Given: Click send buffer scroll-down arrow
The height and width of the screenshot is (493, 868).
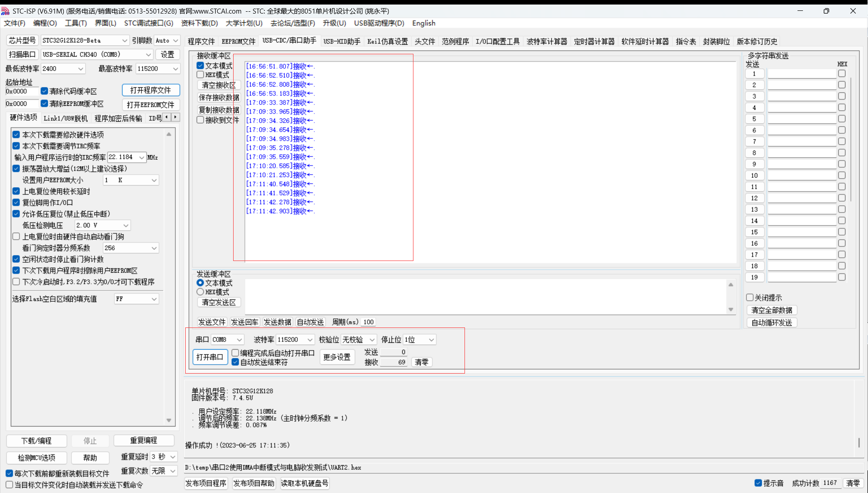Looking at the screenshot, I should point(731,310).
